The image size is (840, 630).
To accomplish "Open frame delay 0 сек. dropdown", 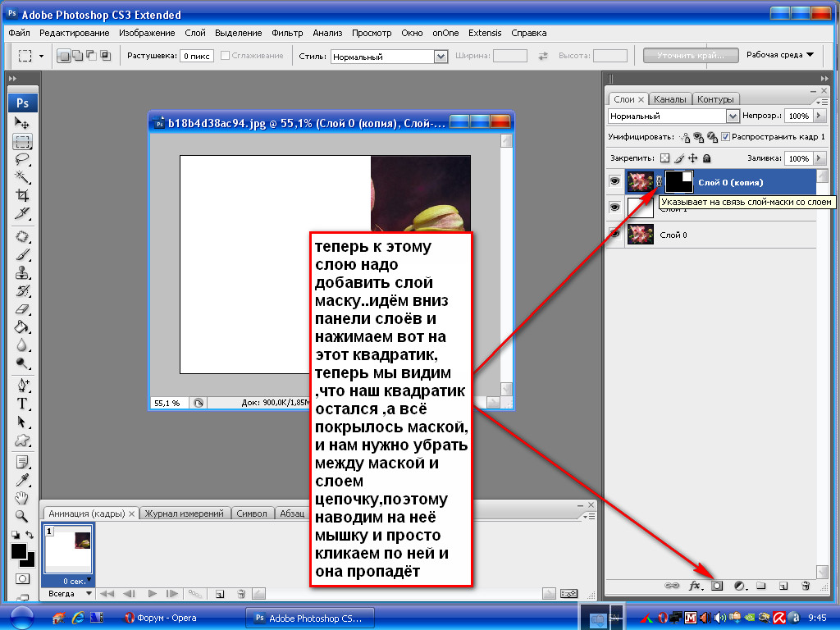I will click(89, 580).
